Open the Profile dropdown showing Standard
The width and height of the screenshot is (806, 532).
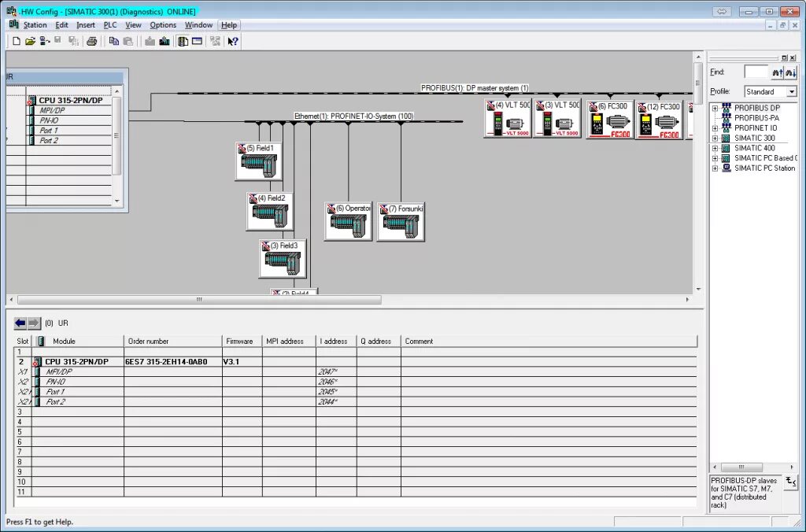pyautogui.click(x=792, y=91)
